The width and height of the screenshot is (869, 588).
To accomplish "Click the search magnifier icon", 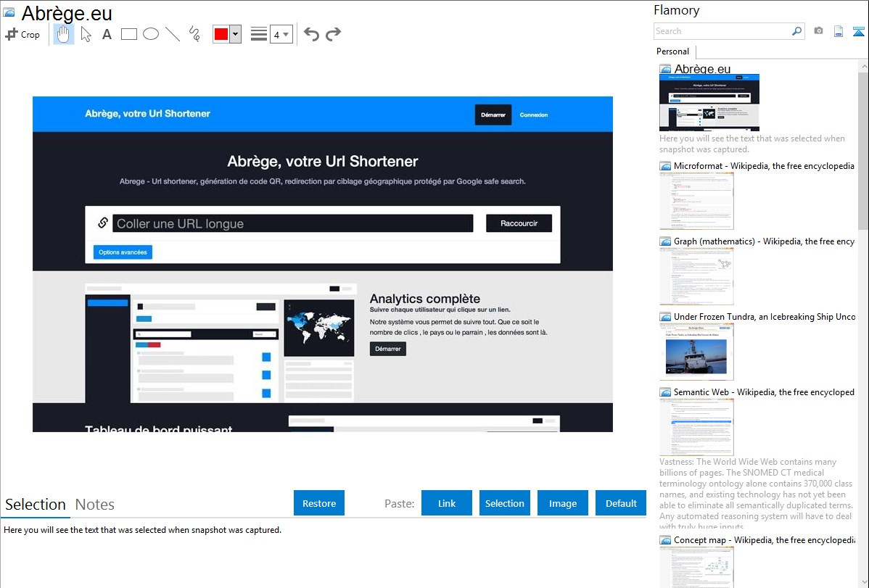I will pos(797,31).
